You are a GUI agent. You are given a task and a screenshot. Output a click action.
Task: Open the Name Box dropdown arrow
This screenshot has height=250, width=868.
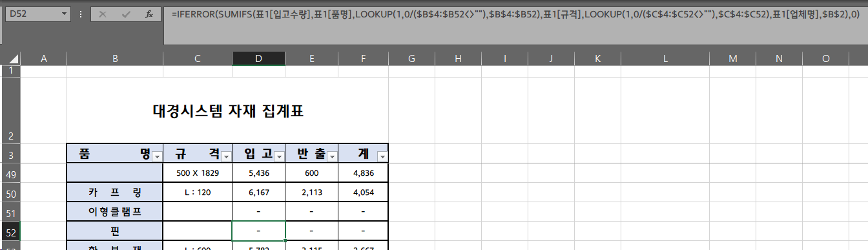[x=64, y=14]
